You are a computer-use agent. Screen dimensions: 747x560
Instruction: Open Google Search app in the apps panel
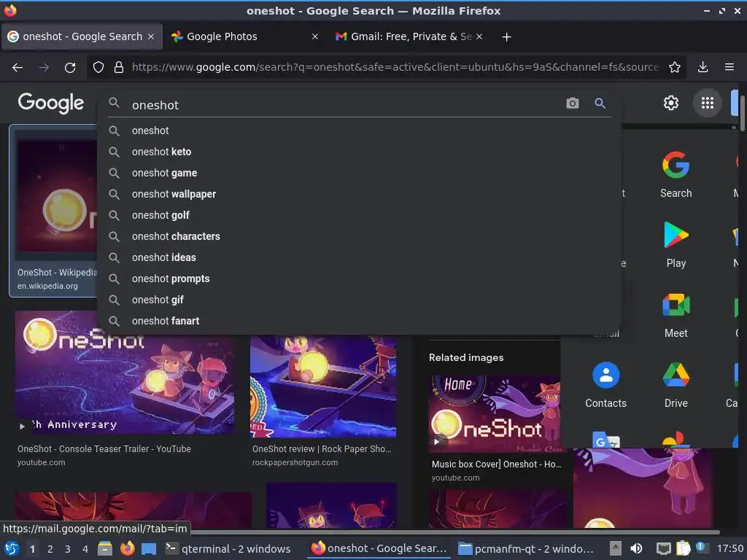pyautogui.click(x=676, y=175)
